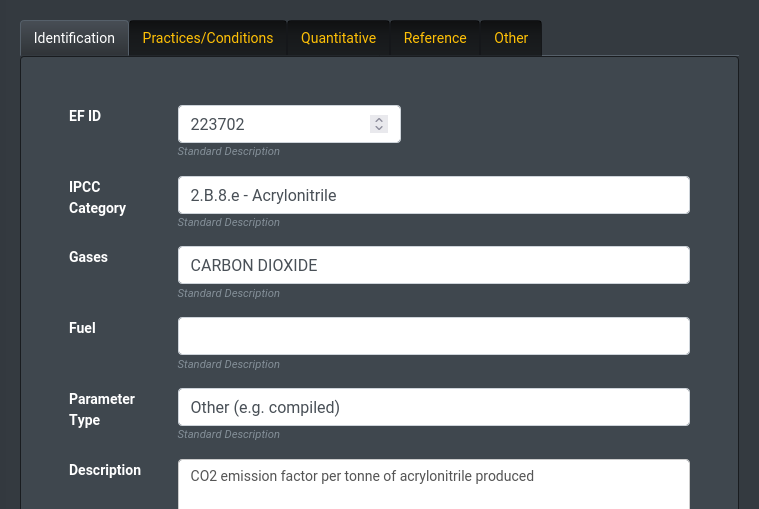Open the Practices/Conditions tab
Screen dimensions: 759x509
[x=207, y=38]
